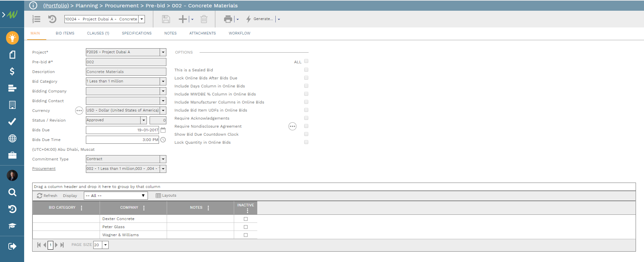Open the dollar sign cost module

pos(12,71)
